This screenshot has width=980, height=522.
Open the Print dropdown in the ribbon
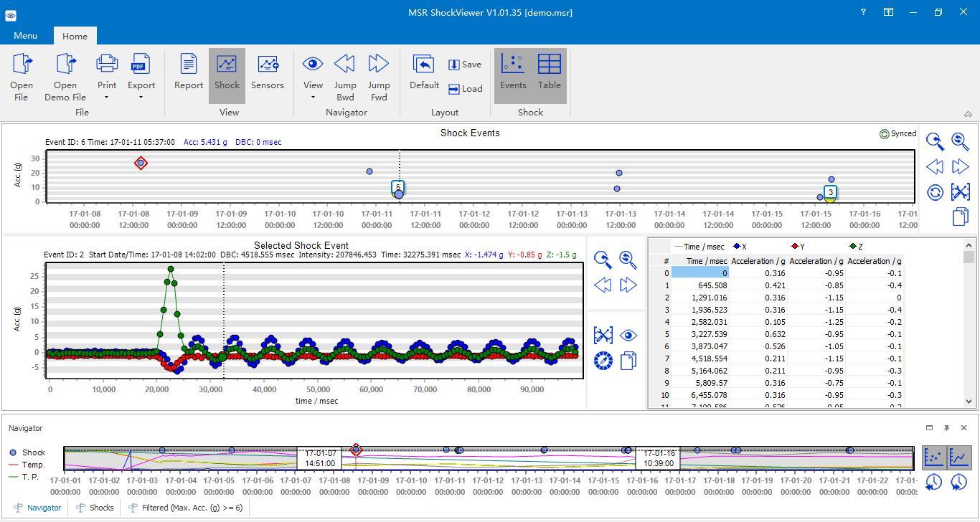tap(107, 77)
